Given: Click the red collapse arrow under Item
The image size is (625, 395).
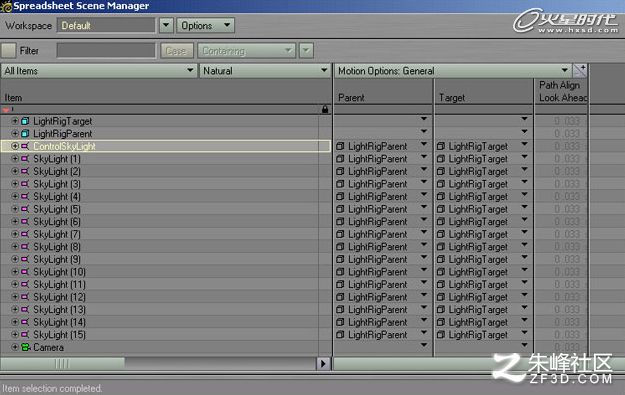Looking at the screenshot, I should pos(6,110).
